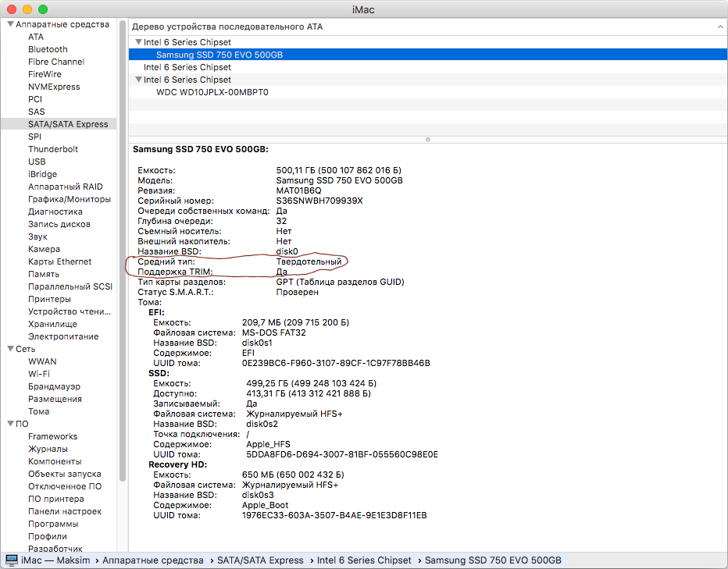Click the split pane divider handle dot
Image resolution: width=728 pixels, height=569 pixels.
[x=428, y=140]
